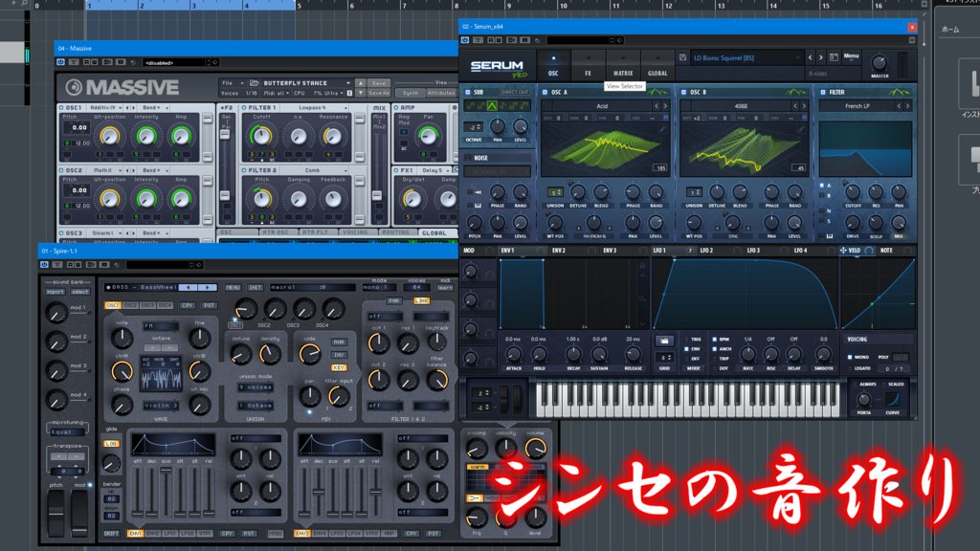Viewport: 980px width, 551px height.
Task: Click Save As button in Massive
Action: [x=379, y=93]
